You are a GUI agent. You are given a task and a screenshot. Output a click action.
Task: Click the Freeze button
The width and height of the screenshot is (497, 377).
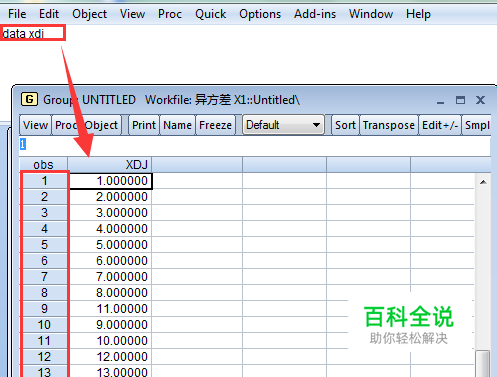coord(215,125)
